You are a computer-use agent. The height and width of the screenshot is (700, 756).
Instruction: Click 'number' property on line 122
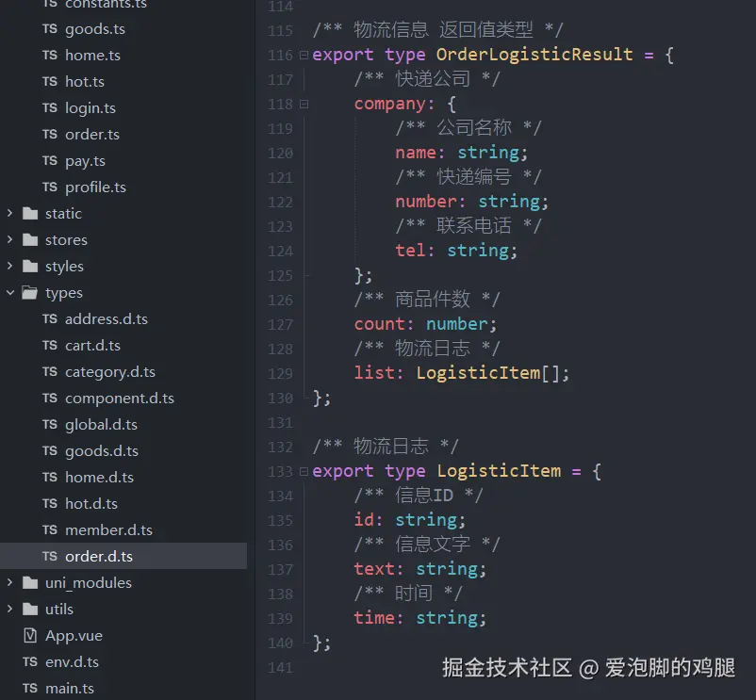coord(426,202)
